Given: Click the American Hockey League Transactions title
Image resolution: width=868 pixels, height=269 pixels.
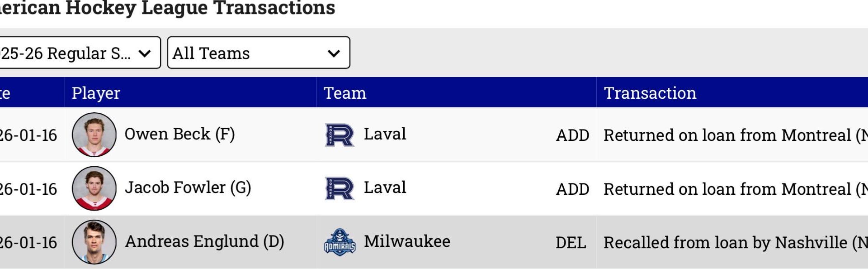Looking at the screenshot, I should [x=167, y=7].
